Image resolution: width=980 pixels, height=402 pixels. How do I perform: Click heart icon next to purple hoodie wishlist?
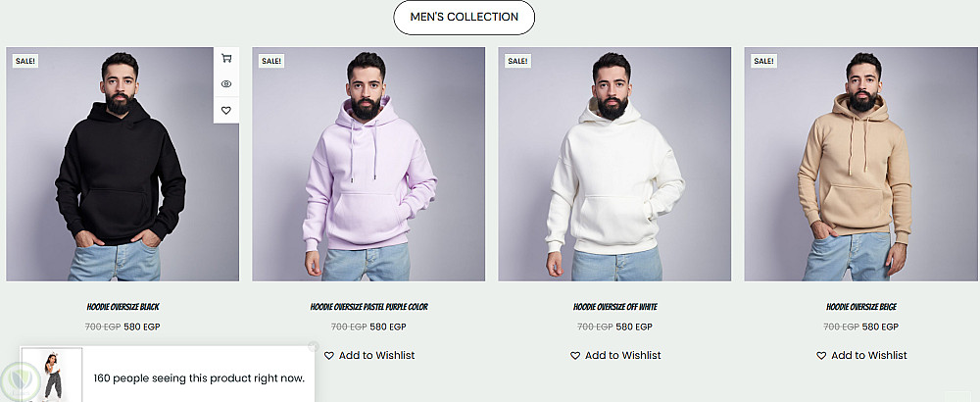pyautogui.click(x=328, y=356)
